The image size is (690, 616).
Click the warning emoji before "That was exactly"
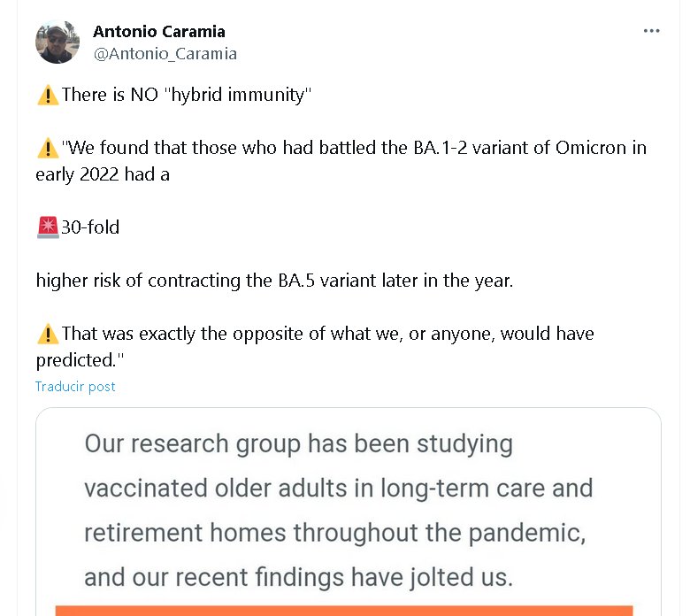48,335
